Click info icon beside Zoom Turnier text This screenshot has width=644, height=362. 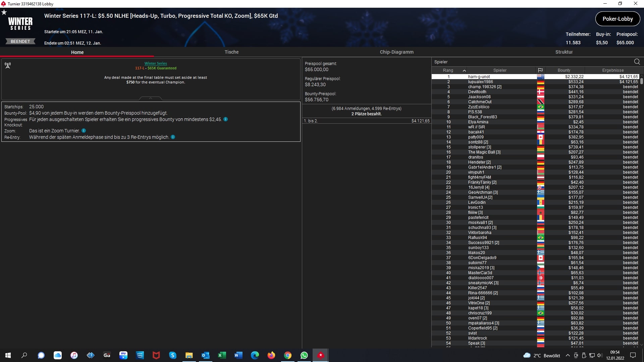84,131
